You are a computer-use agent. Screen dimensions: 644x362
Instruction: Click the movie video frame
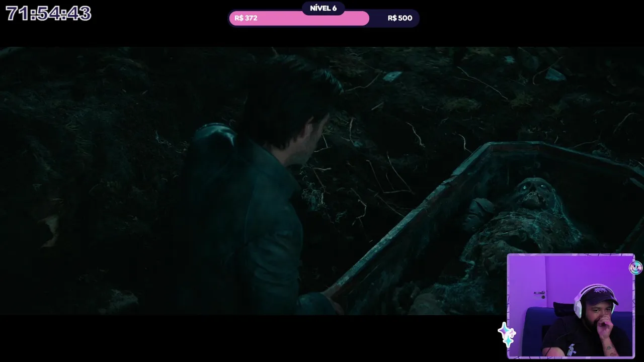click(x=322, y=181)
